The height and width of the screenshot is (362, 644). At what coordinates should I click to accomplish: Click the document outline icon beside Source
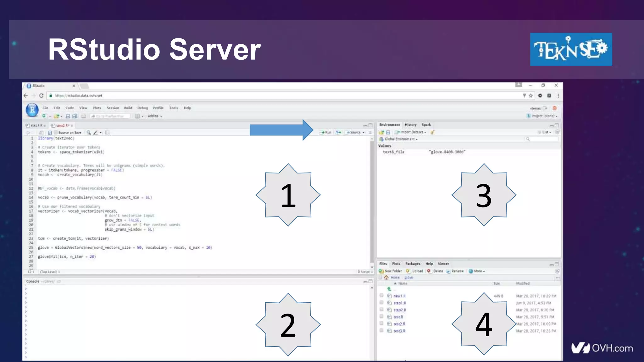[x=370, y=132]
